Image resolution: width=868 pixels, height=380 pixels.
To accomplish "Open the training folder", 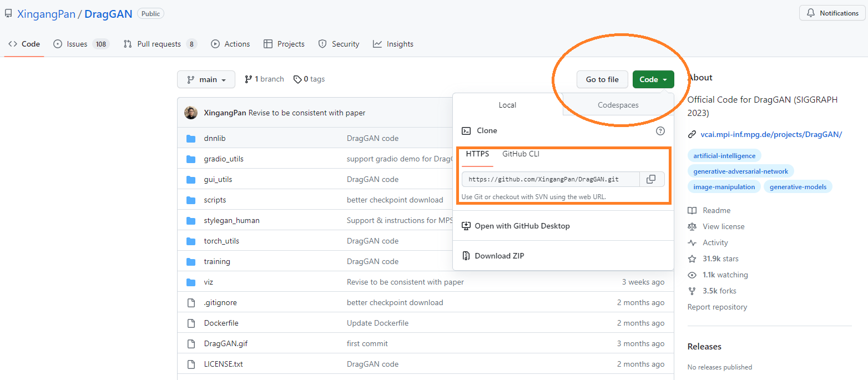I will tap(217, 261).
